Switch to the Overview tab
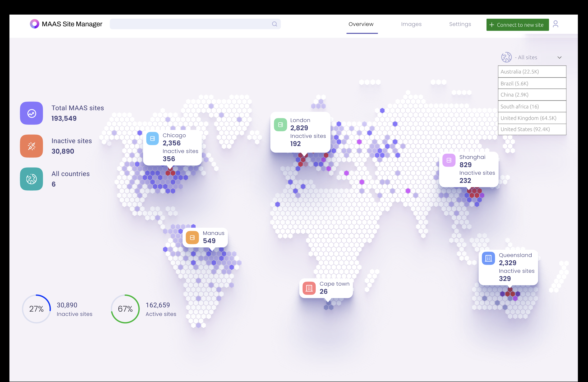Viewport: 588px width, 382px height. [x=361, y=24]
